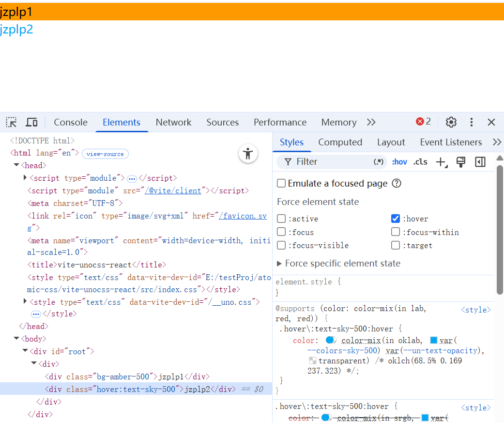
Task: Expand collapsed style contents ellipsis
Action: pos(36,314)
